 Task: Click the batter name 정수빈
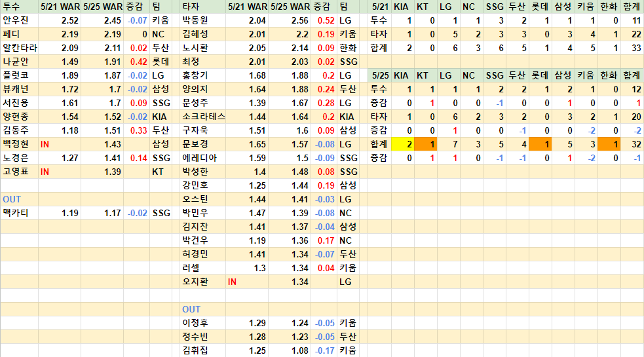195,337
